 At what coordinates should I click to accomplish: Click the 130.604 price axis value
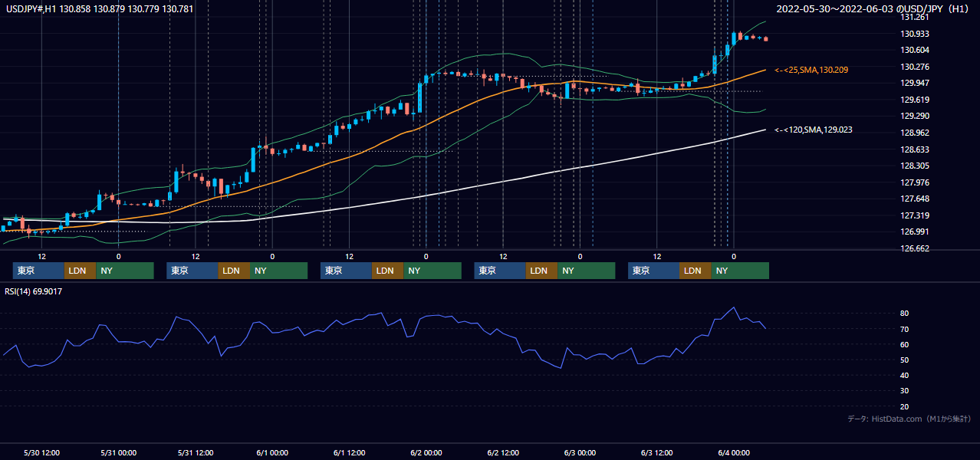click(916, 50)
